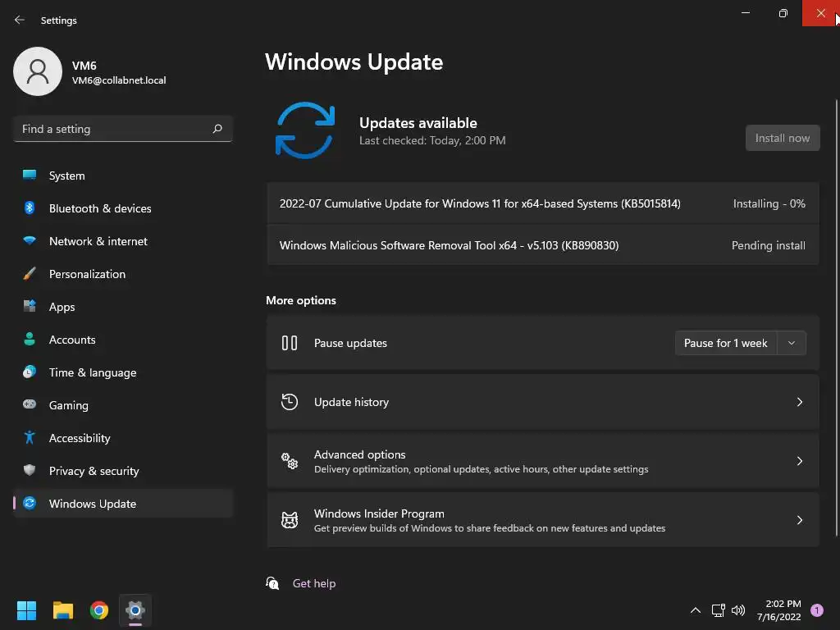This screenshot has width=840, height=630.
Task: Click the back arrow in Settings
Action: (x=20, y=20)
